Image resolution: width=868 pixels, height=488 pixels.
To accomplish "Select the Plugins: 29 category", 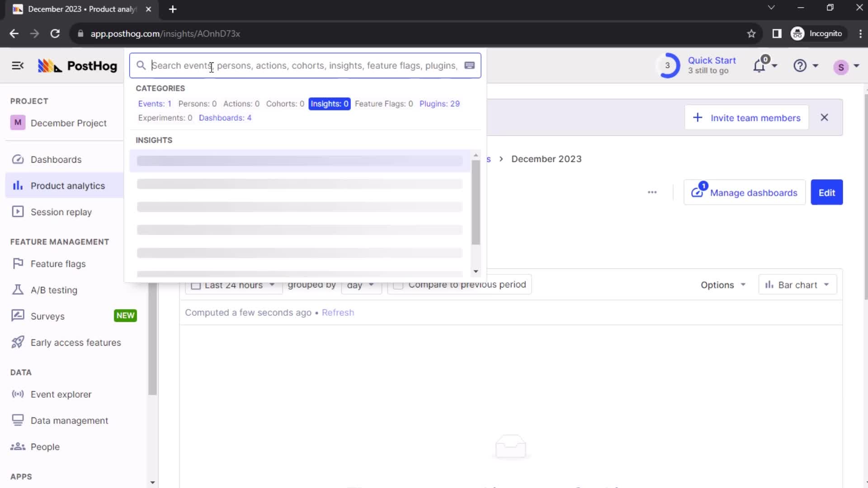I will pyautogui.click(x=439, y=103).
